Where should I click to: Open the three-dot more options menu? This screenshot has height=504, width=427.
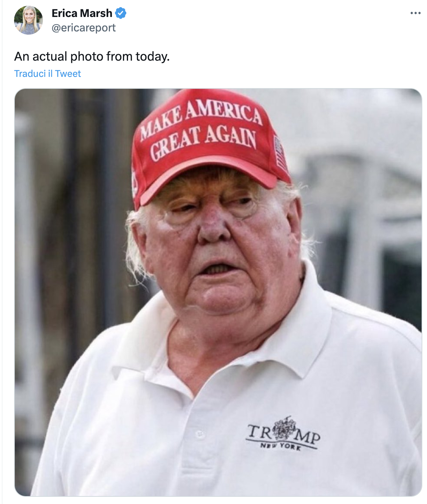point(415,13)
